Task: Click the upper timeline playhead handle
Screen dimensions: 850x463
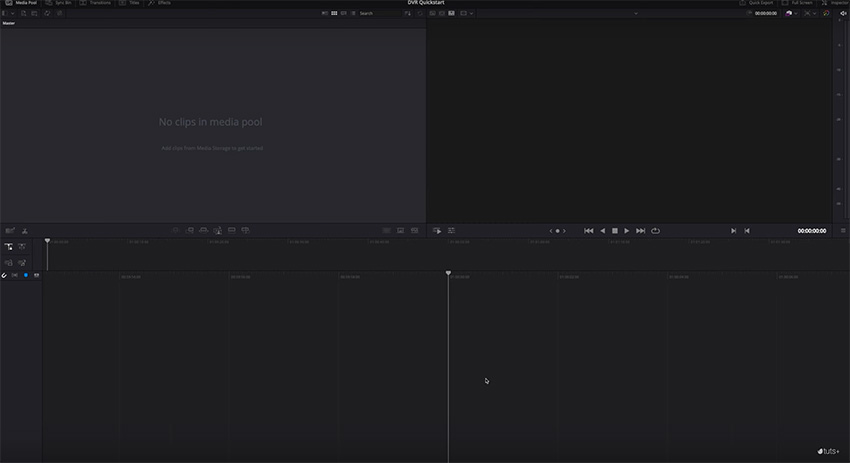Action: coord(47,241)
